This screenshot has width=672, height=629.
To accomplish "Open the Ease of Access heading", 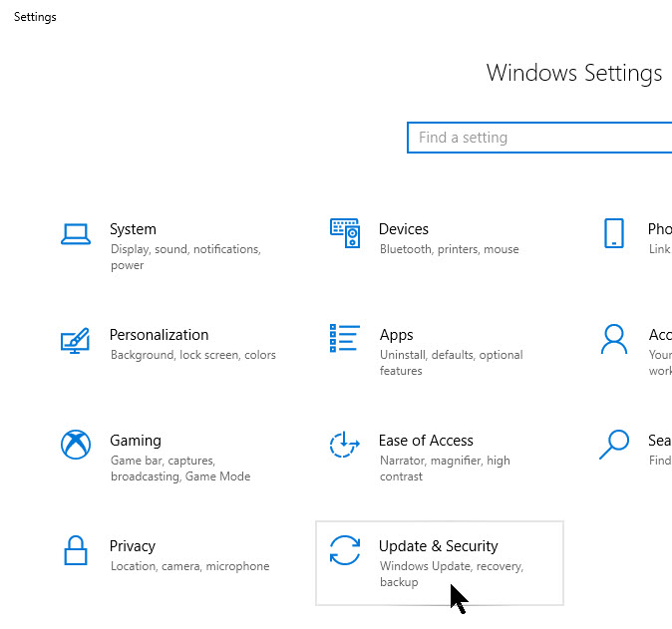I will tap(426, 441).
